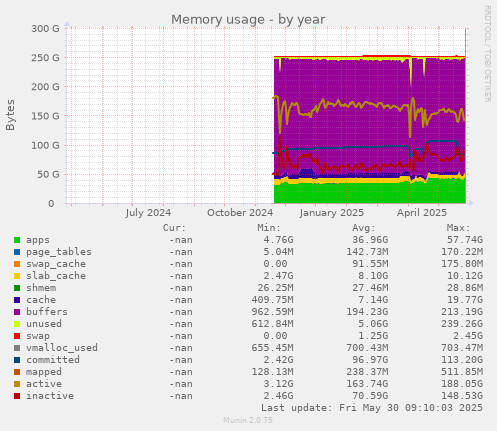This screenshot has width=497, height=431.
Task: Click the vmalloc_used avg value 700.43M
Action: coord(367,348)
